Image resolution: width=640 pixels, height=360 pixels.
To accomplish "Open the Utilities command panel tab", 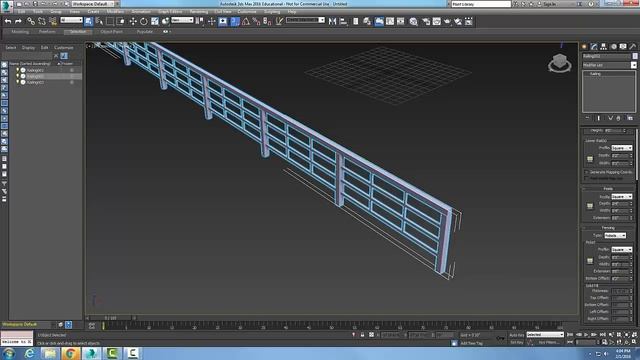I will [x=633, y=47].
